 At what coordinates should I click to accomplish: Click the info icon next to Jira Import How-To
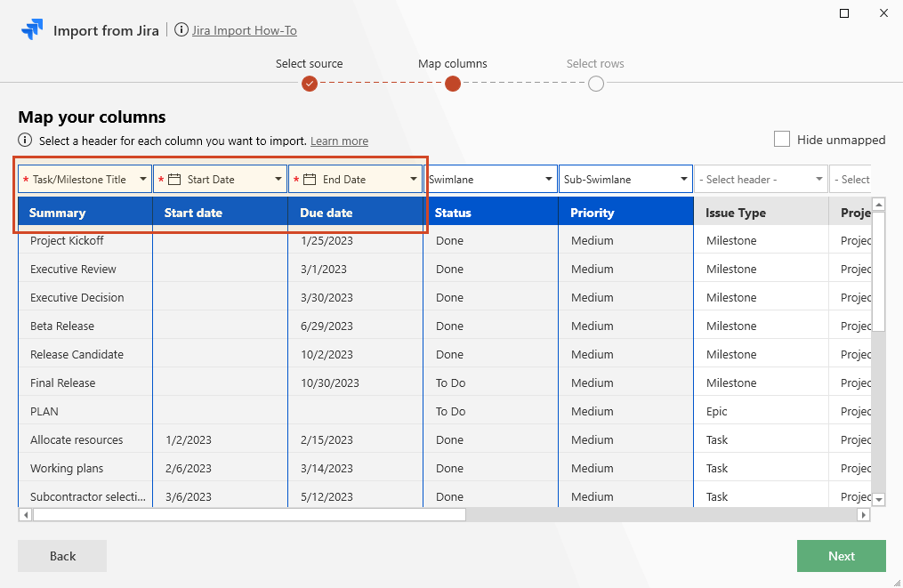click(x=182, y=29)
